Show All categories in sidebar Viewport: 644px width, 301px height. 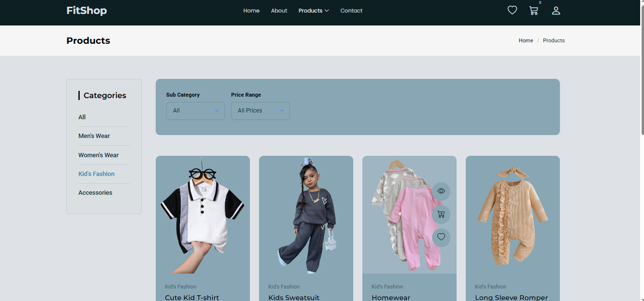[82, 117]
